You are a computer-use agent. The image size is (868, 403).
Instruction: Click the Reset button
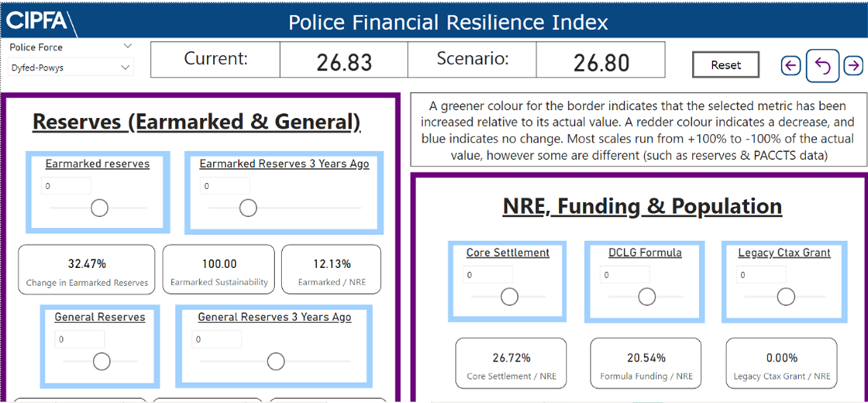pos(725,65)
